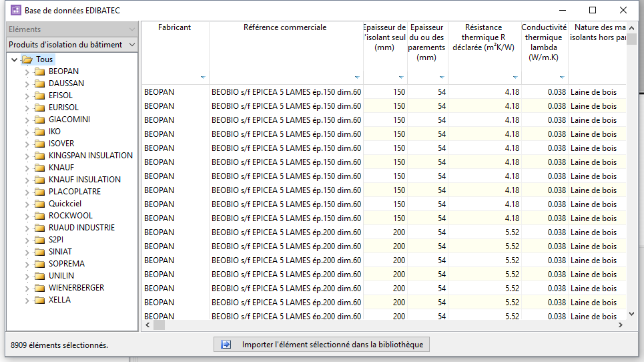The width and height of the screenshot is (644, 362).
Task: Click the status text 8909 éléments sélectionnés
Action: (x=59, y=345)
